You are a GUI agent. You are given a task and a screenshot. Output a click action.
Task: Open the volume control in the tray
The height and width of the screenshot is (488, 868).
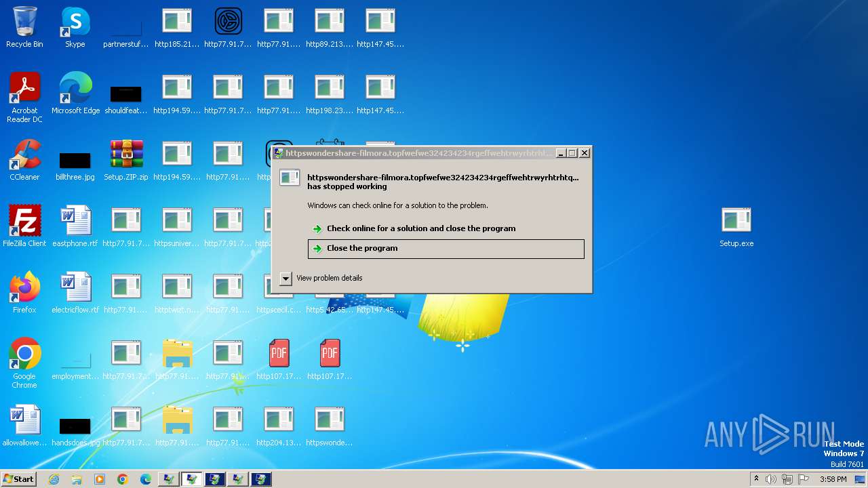tap(771, 479)
